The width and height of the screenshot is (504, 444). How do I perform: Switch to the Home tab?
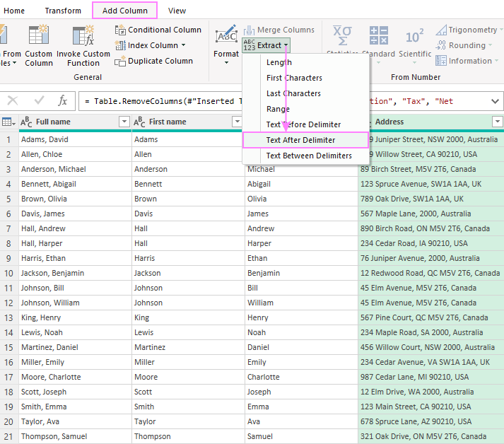14,11
